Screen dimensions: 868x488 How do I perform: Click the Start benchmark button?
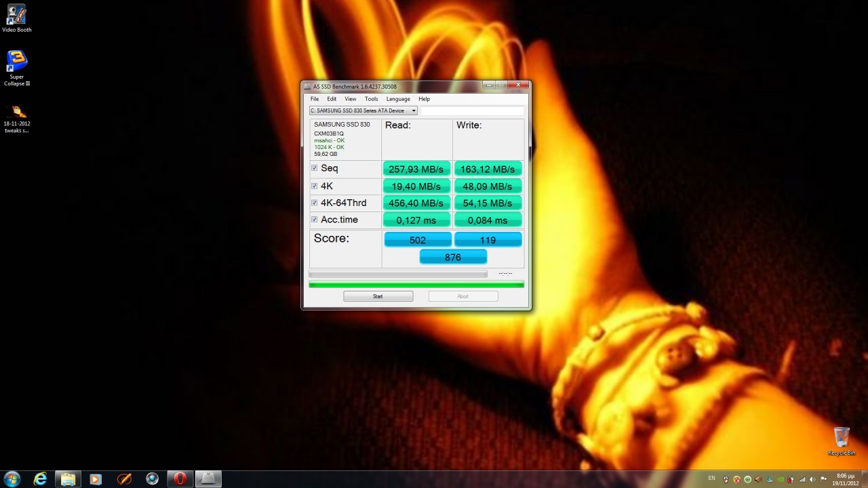378,296
